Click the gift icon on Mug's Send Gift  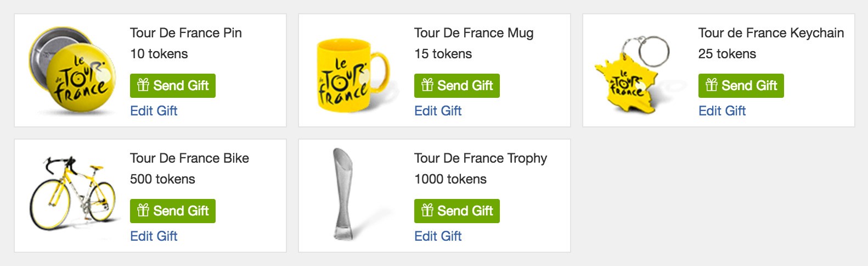(427, 85)
